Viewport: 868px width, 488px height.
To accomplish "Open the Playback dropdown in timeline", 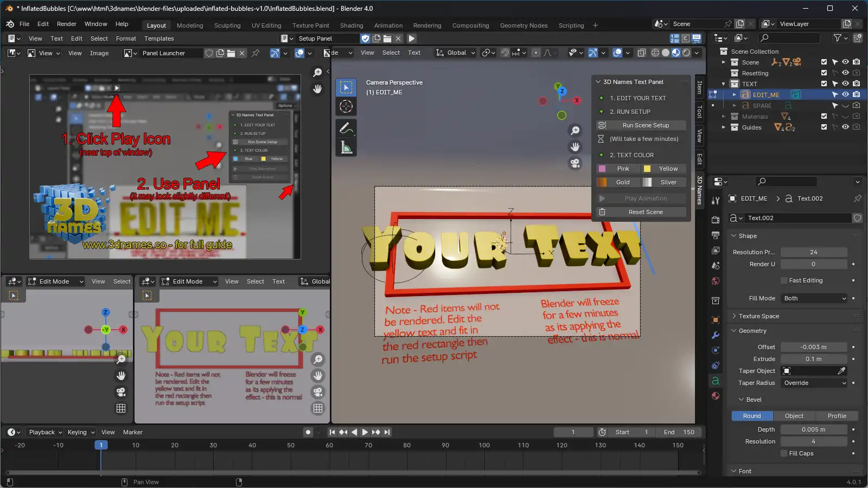I will pyautogui.click(x=46, y=432).
